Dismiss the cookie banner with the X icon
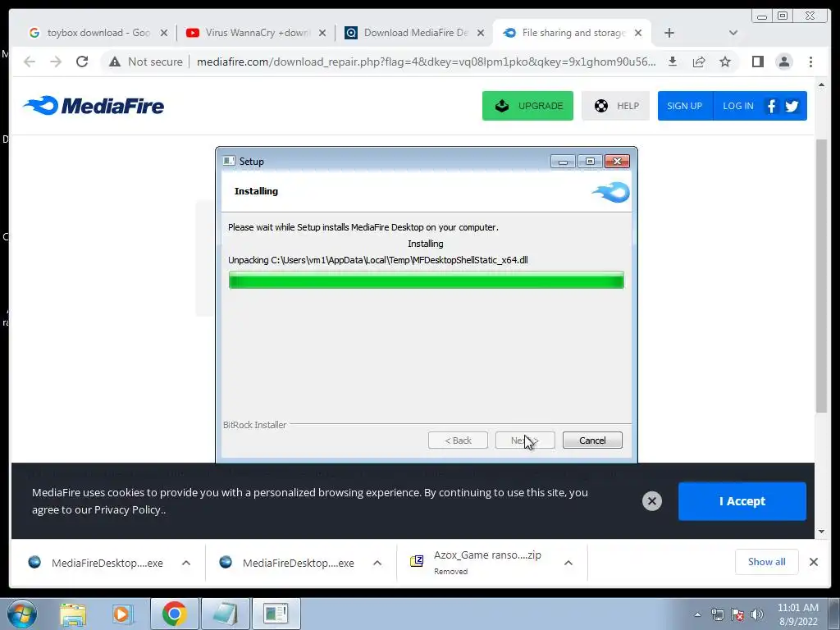Viewport: 840px width, 630px height. [x=652, y=501]
